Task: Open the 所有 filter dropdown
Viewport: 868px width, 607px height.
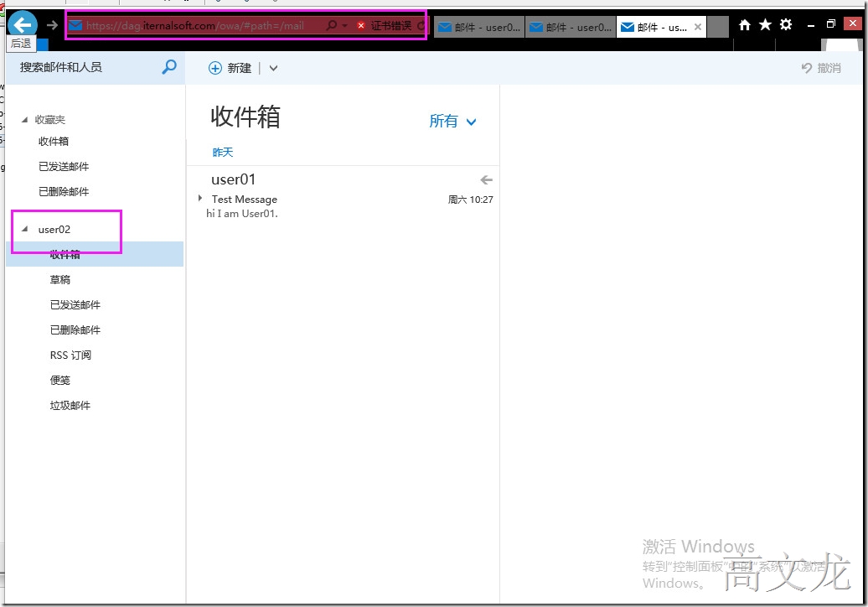Action: click(x=452, y=121)
